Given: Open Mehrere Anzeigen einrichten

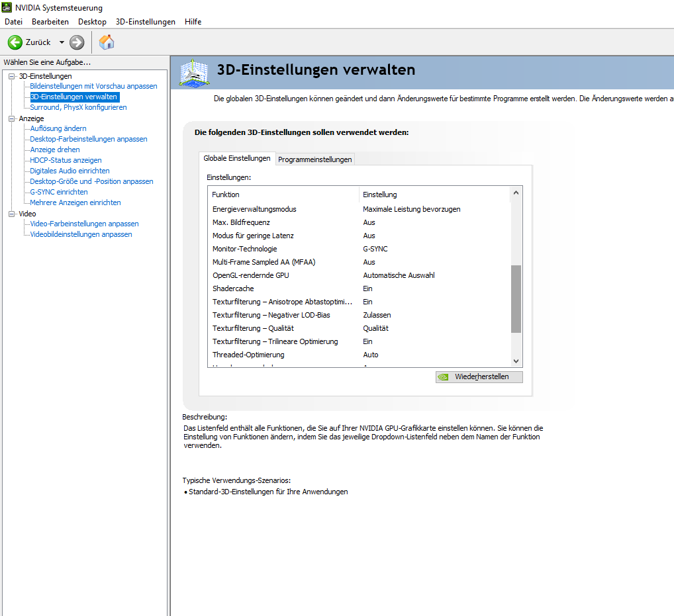Looking at the screenshot, I should pyautogui.click(x=75, y=202).
